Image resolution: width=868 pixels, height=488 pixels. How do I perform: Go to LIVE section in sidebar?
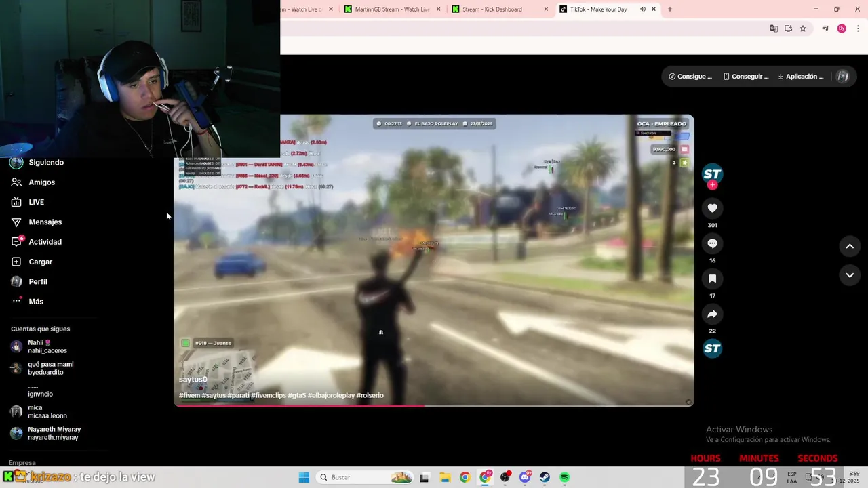coord(28,202)
